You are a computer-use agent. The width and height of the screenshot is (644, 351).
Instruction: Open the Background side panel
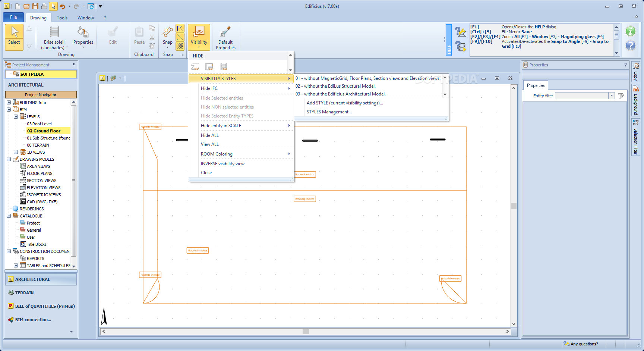coord(636,101)
